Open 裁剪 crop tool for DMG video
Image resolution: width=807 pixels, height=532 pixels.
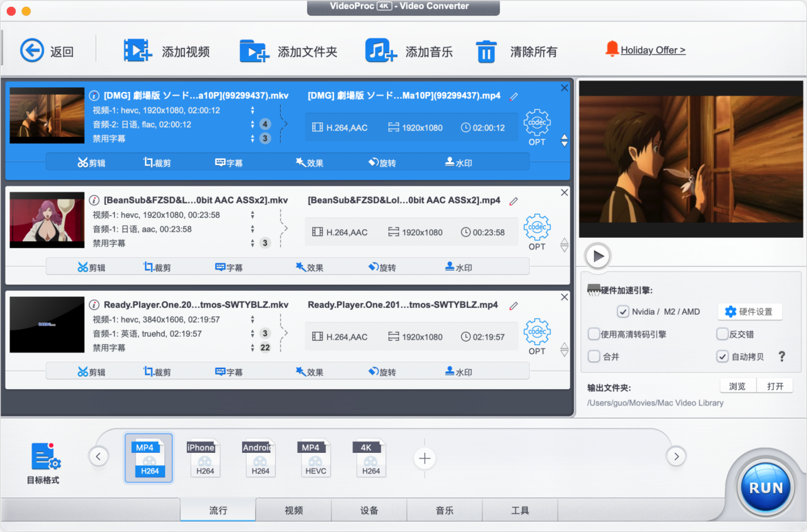tap(157, 163)
